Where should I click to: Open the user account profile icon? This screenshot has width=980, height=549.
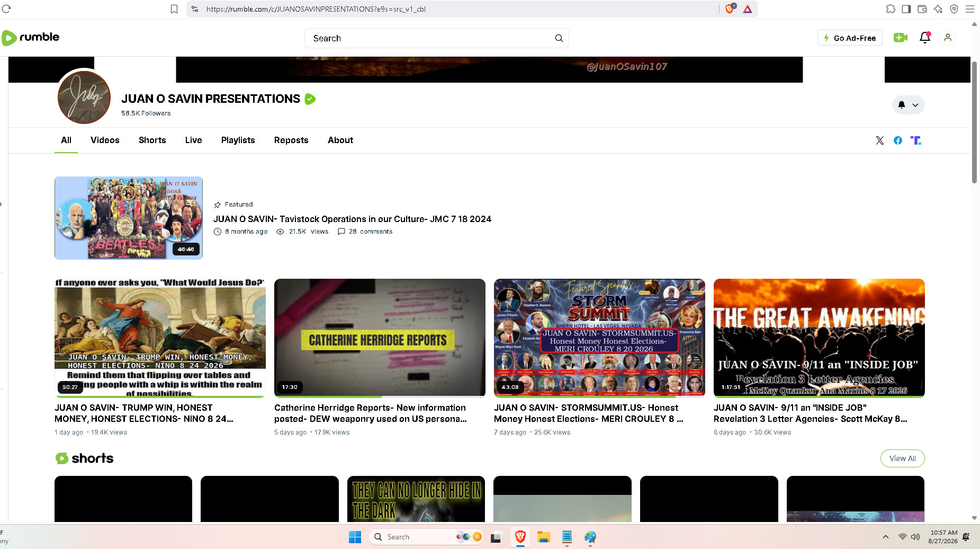(948, 38)
